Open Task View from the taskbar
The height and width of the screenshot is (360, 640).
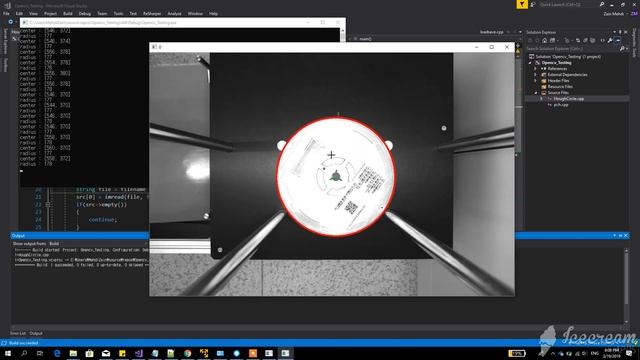coord(40,353)
